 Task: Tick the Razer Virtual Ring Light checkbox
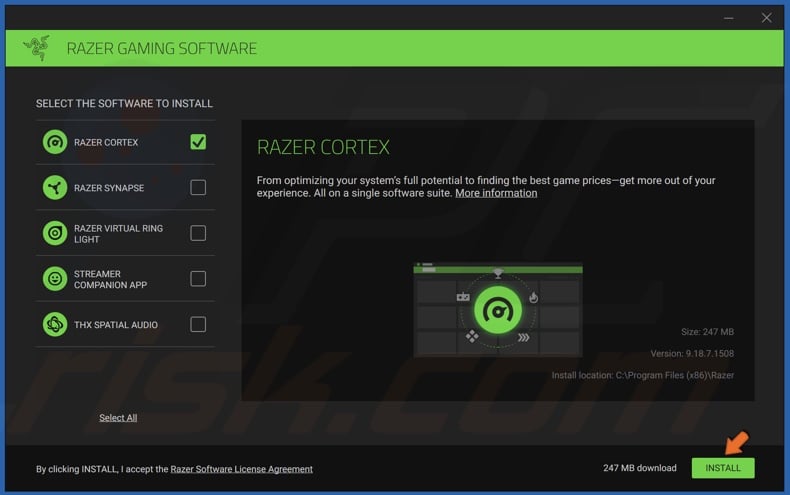(x=198, y=233)
